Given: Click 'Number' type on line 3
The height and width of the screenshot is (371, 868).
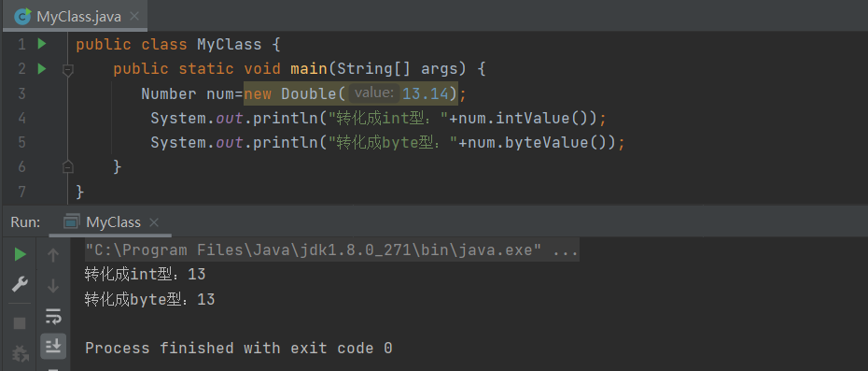Looking at the screenshot, I should pyautogui.click(x=169, y=93).
